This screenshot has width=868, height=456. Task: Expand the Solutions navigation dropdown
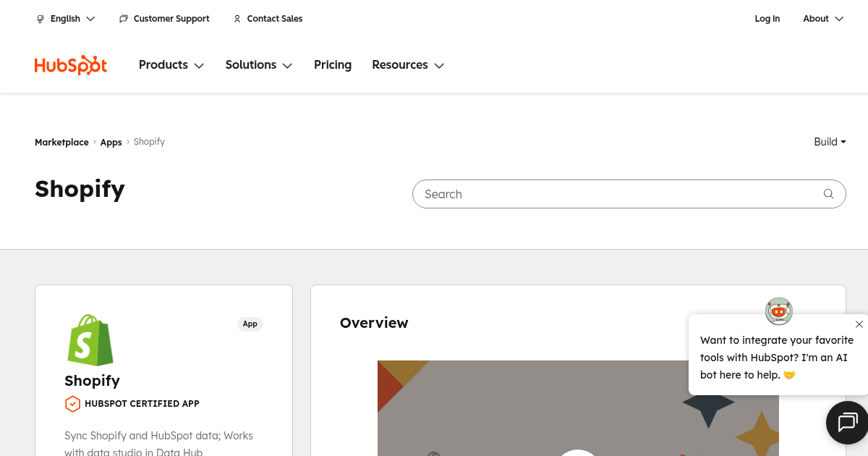tap(258, 64)
